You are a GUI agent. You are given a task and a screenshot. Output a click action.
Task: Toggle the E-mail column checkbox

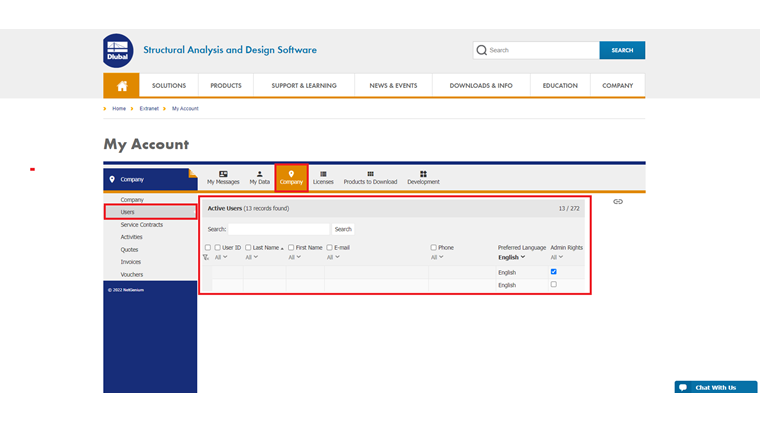pos(330,248)
